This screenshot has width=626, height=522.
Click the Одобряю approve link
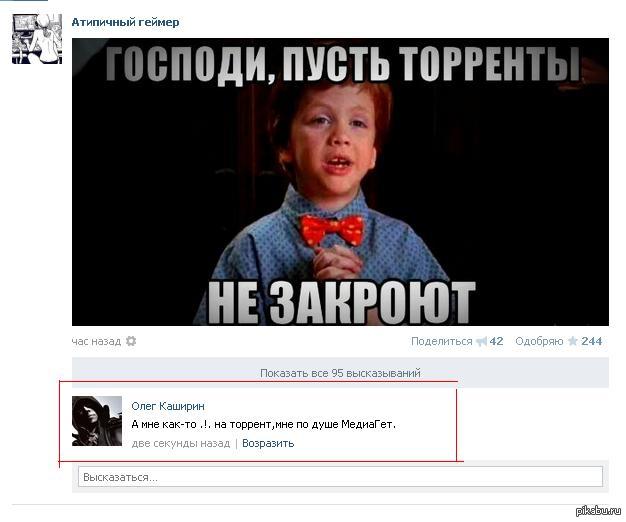539,341
